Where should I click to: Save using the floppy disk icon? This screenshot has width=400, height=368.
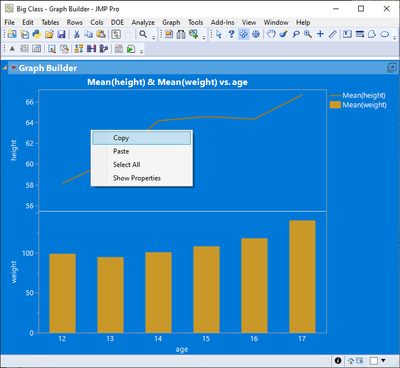coord(61,34)
